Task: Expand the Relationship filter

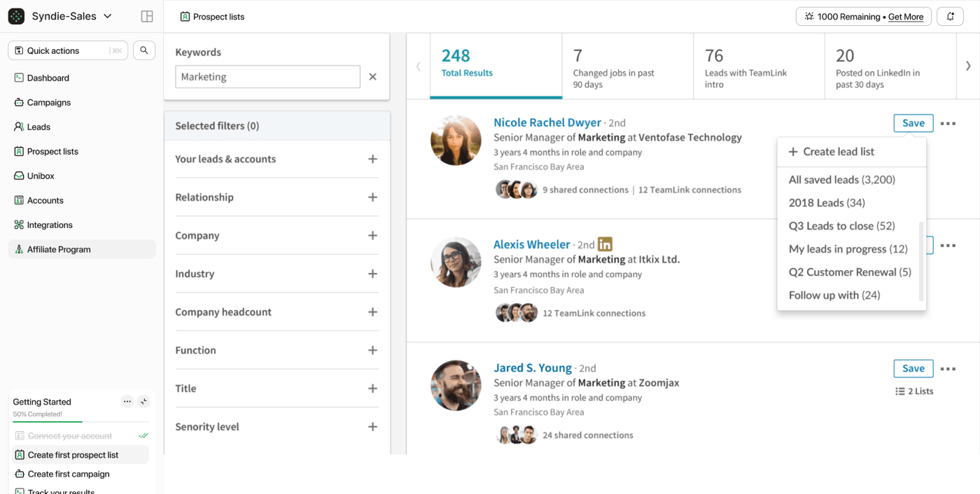Action: pyautogui.click(x=372, y=197)
